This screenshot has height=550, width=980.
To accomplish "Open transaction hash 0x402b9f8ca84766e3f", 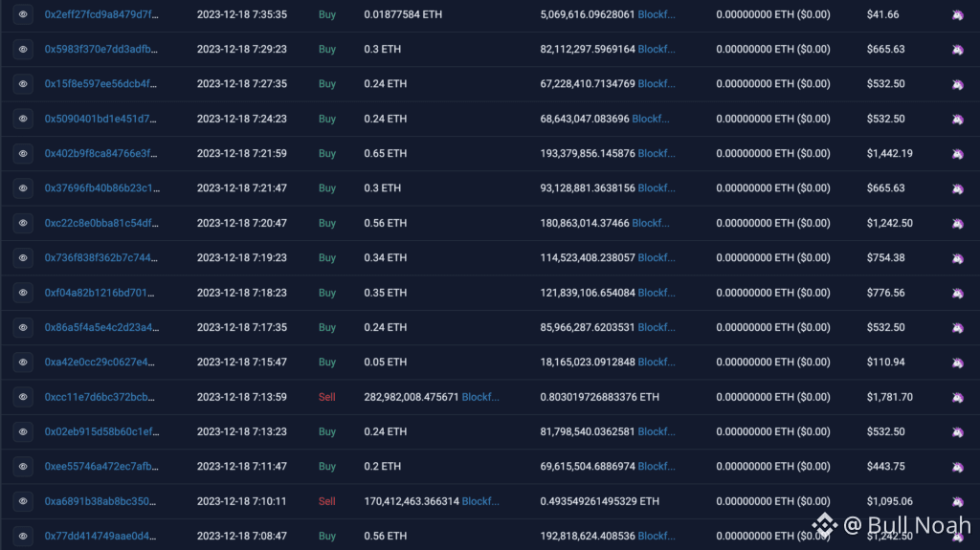I will coord(100,154).
